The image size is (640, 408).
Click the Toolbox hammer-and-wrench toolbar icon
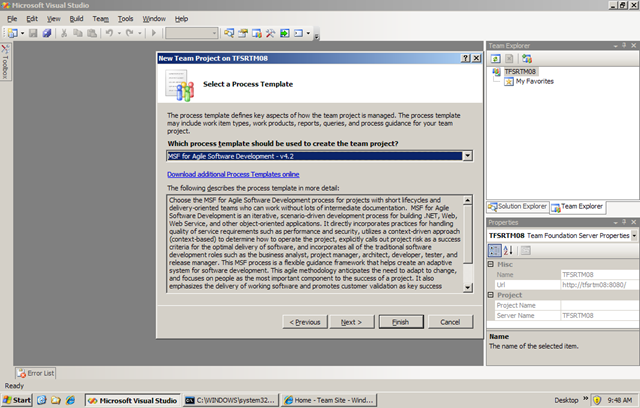[x=270, y=33]
